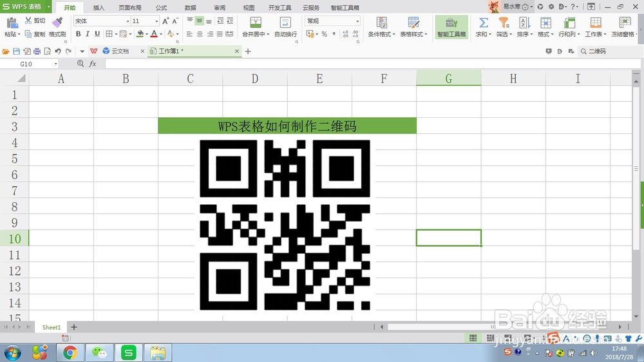
Task: Toggle underline formatting
Action: pyautogui.click(x=97, y=34)
